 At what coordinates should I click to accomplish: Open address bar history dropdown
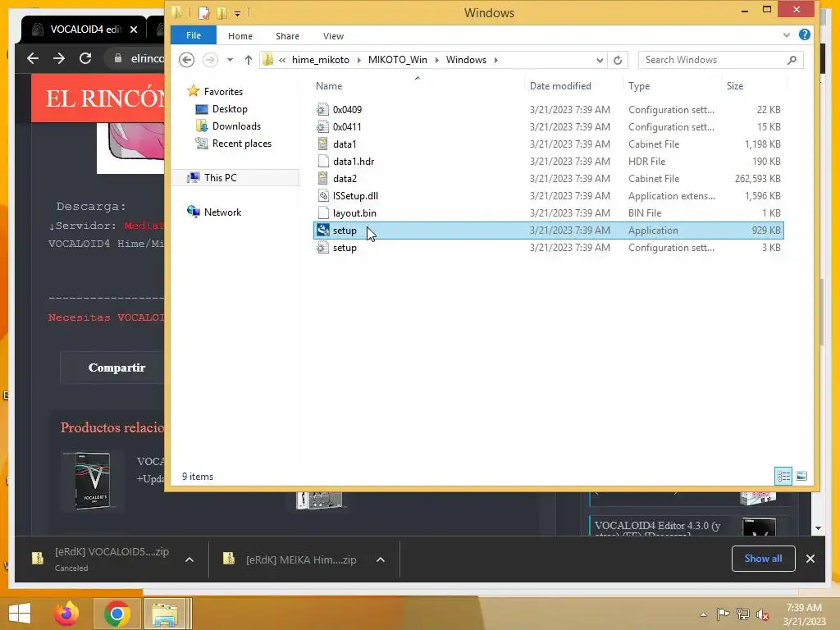600,60
